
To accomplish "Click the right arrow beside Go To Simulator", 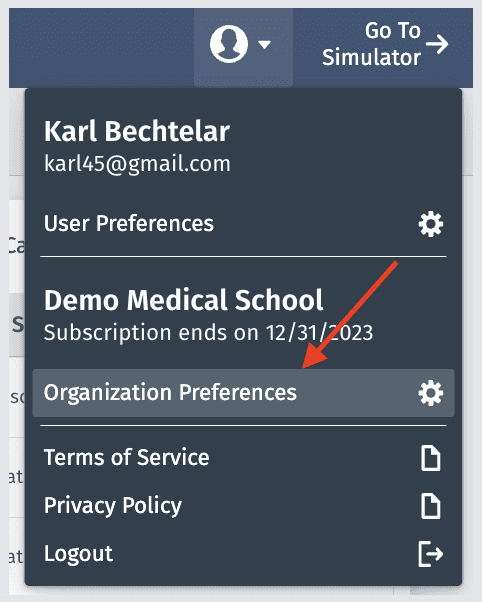I will [x=437, y=44].
